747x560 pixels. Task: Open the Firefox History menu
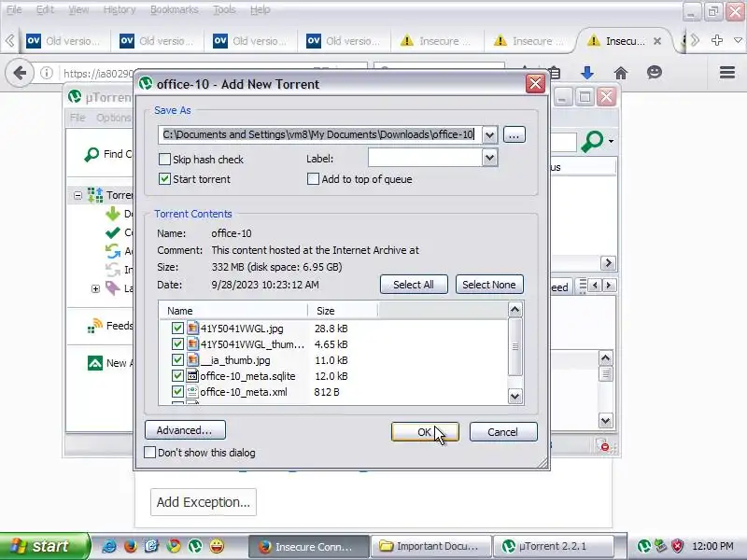120,9
